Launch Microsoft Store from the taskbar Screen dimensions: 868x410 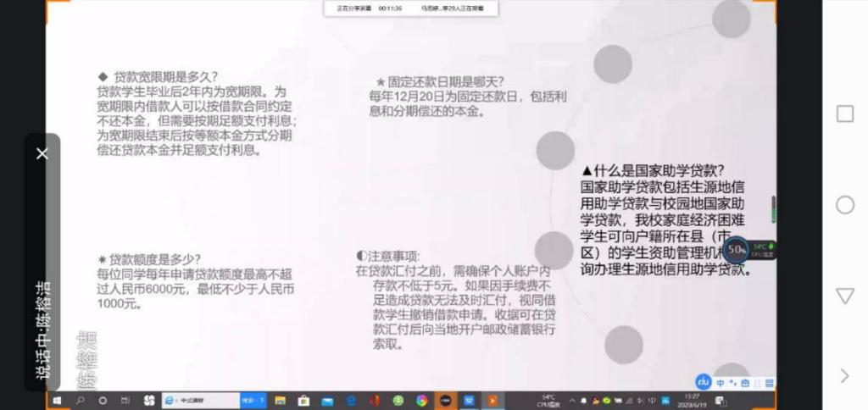[x=301, y=400]
